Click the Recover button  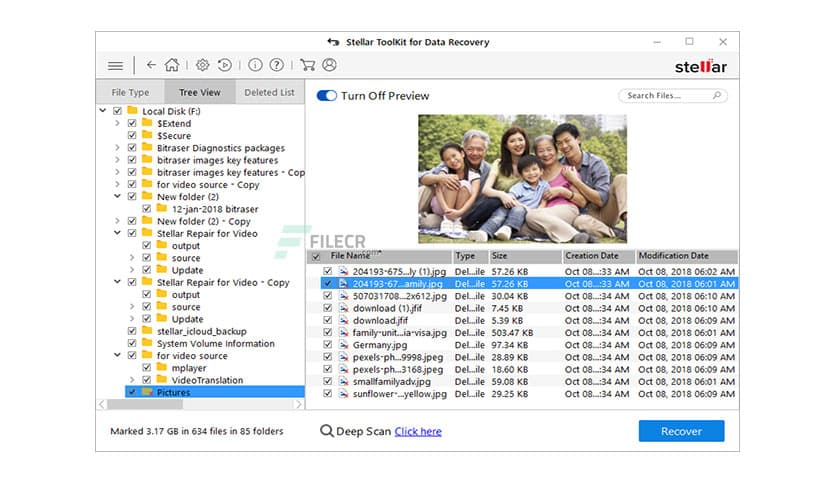681,431
